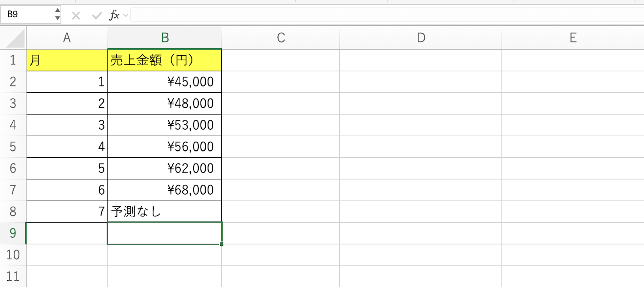This screenshot has height=287, width=644.
Task: Click the Enter checkmark icon in formula bar
Action: point(97,16)
